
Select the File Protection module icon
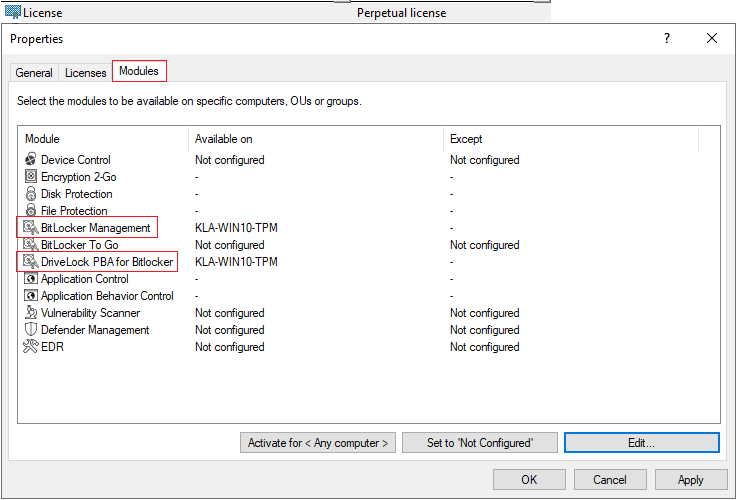pos(30,211)
